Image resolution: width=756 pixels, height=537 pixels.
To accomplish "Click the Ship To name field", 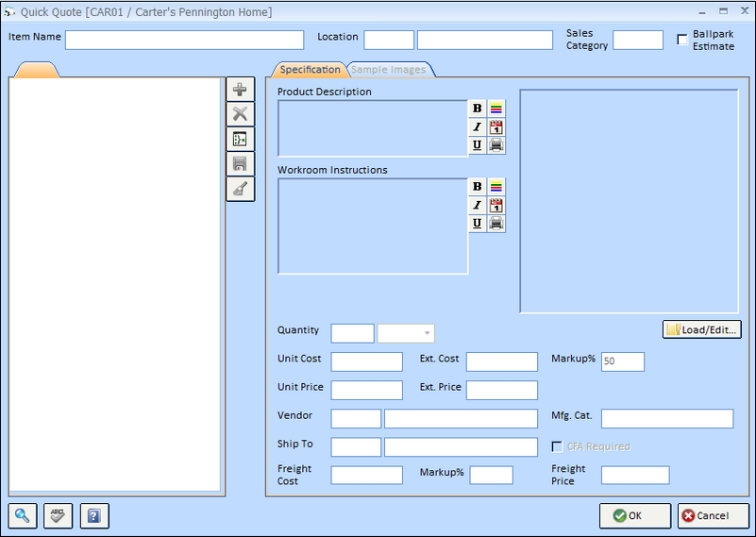I will click(x=461, y=446).
